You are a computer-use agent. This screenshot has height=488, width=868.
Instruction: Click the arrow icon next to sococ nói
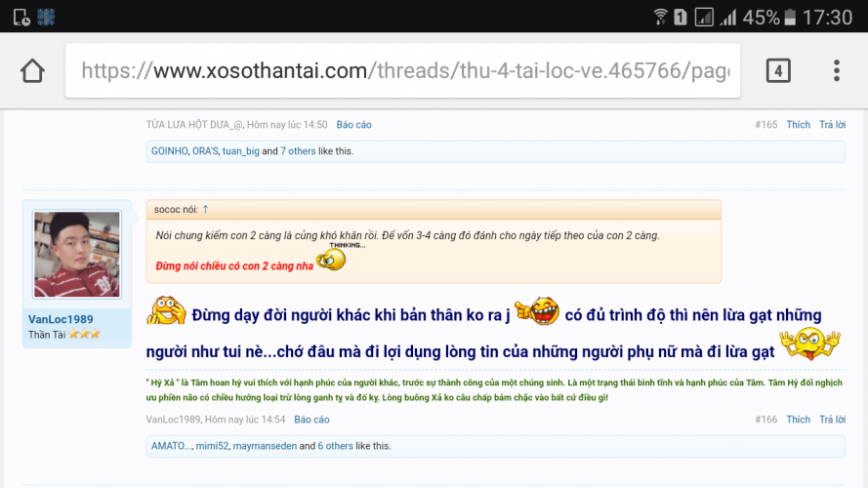[x=206, y=209]
